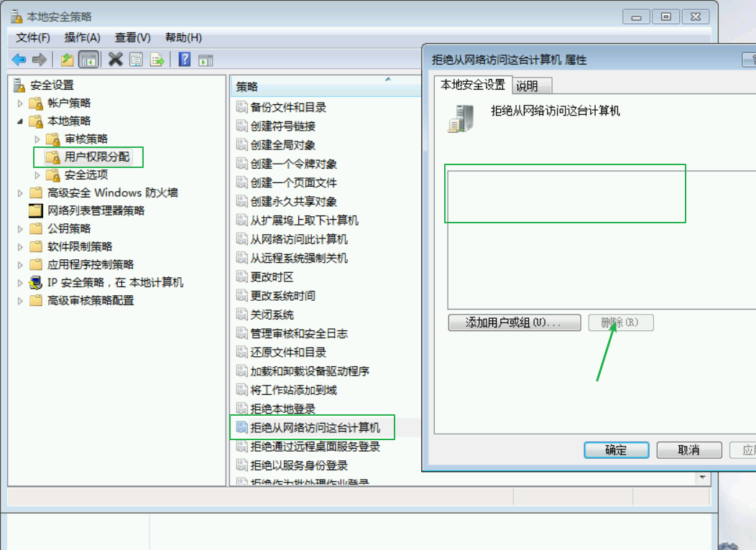756x550 pixels.
Task: Sort by the 策略 column header
Action: [x=326, y=87]
